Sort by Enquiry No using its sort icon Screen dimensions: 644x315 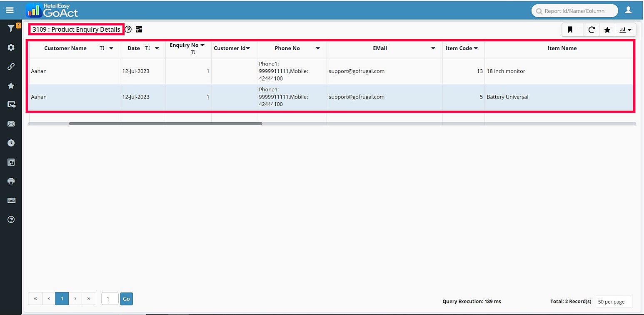(193, 53)
